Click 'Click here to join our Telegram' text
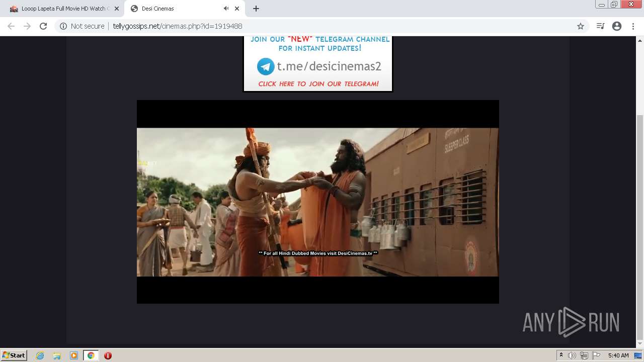644x362 pixels. tap(318, 84)
